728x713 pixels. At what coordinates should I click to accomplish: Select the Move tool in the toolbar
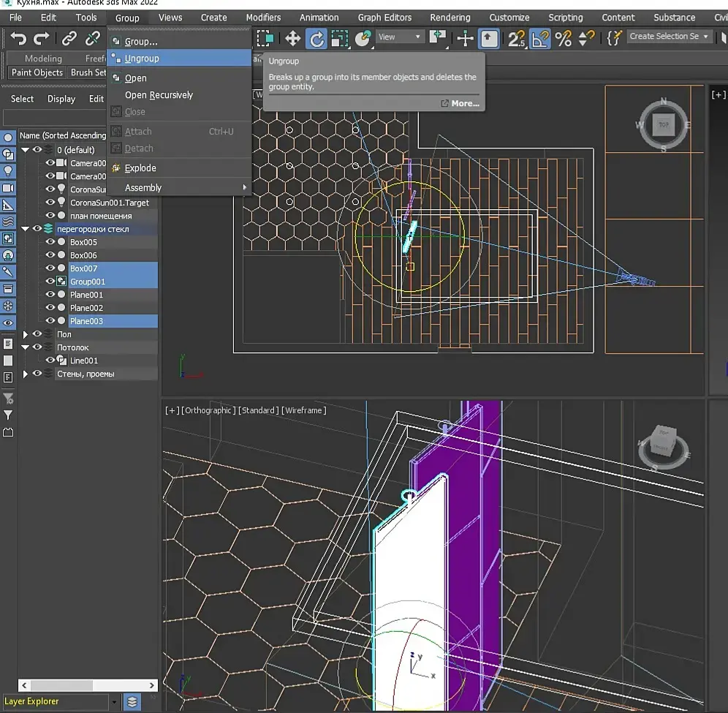pyautogui.click(x=292, y=38)
